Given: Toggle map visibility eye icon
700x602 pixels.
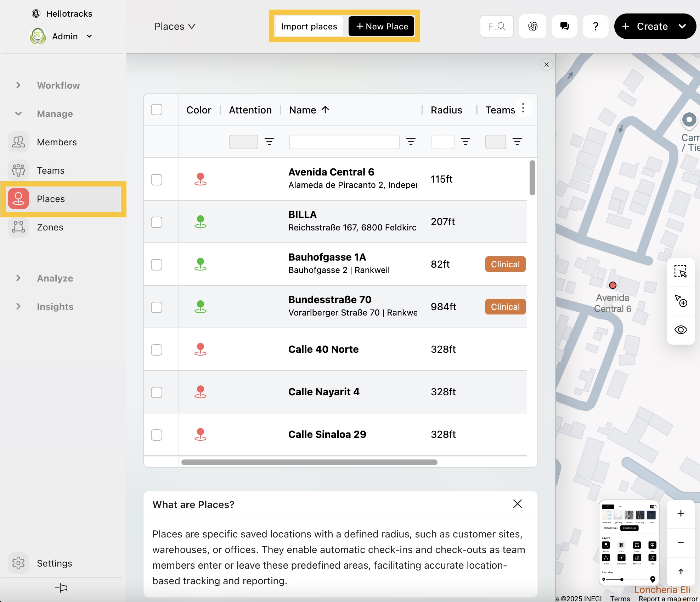Looking at the screenshot, I should click(x=681, y=330).
